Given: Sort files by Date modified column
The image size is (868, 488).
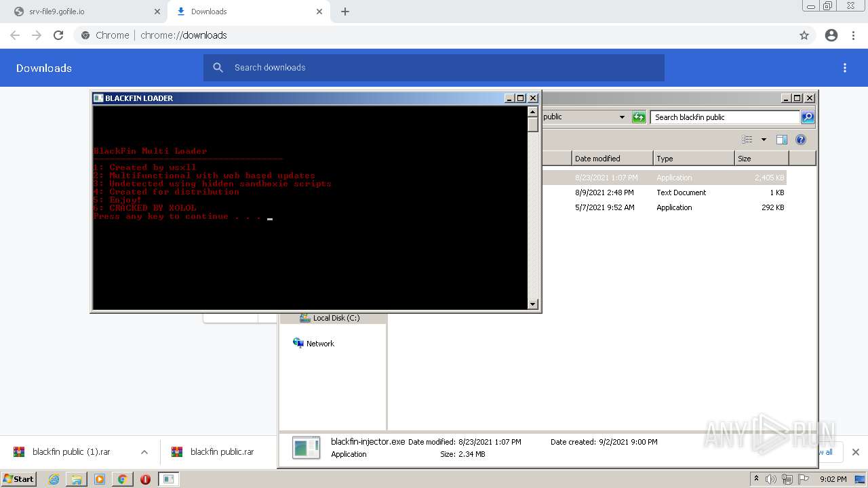Looking at the screenshot, I should [612, 159].
